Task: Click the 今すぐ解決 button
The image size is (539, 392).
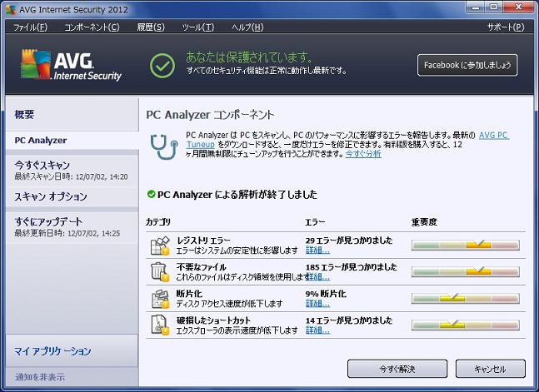Action: 397,369
